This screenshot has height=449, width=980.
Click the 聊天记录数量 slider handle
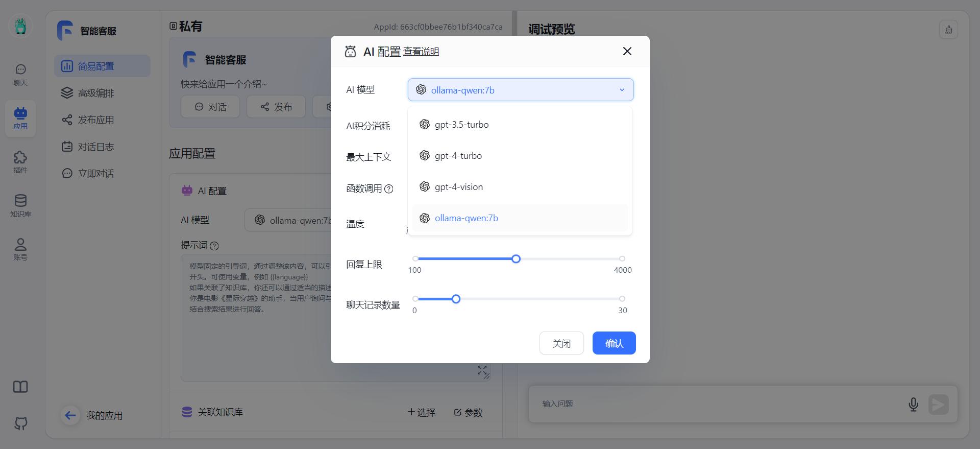(x=456, y=299)
